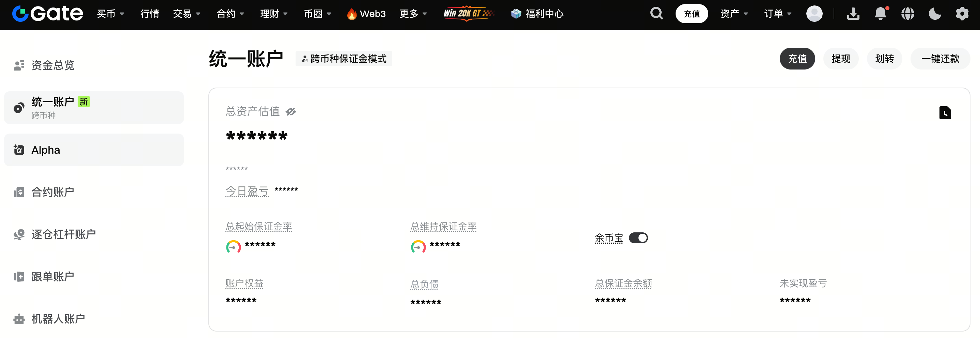Open the language globe icon
This screenshot has width=980, height=338.
coord(908,14)
